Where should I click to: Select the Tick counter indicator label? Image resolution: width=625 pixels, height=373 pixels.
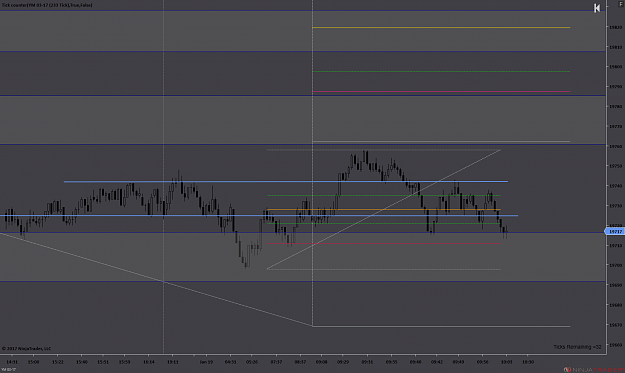47,5
